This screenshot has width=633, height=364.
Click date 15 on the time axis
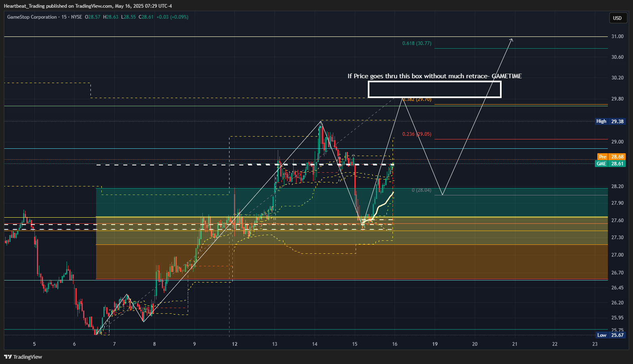point(355,344)
